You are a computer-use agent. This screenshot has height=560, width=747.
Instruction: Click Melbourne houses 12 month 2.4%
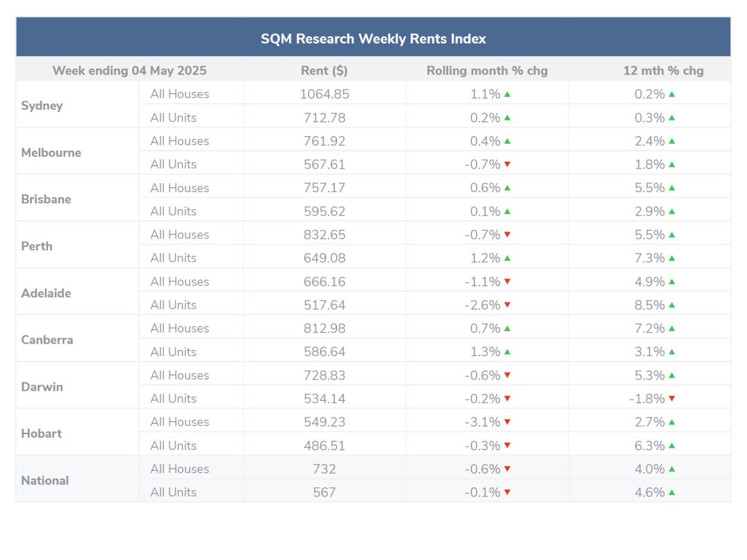tap(649, 141)
